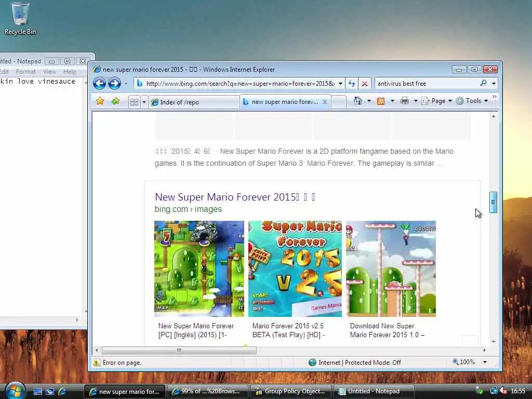Click the Home page icon
532x399 pixels.
pos(357,101)
